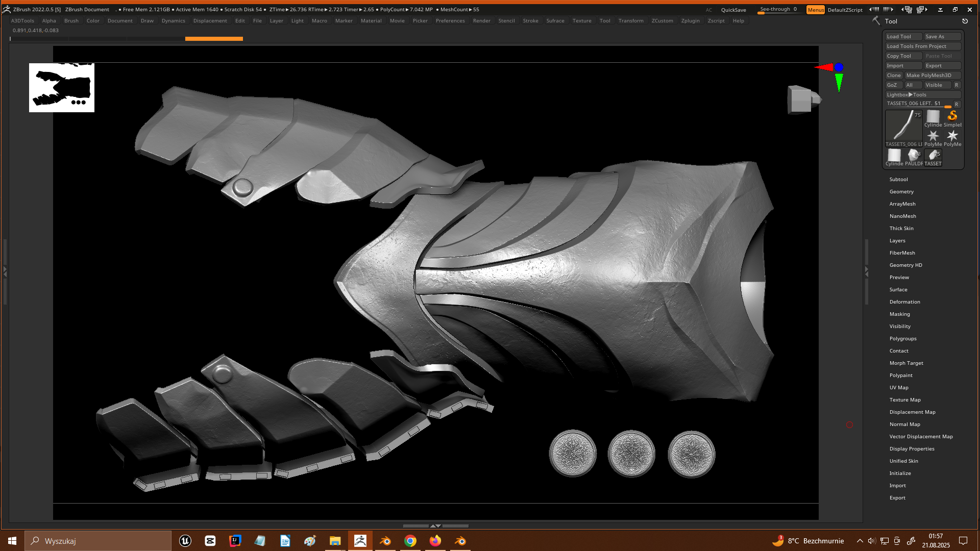Open Lightbox Tools
This screenshot has width=980, height=551.
pos(923,95)
